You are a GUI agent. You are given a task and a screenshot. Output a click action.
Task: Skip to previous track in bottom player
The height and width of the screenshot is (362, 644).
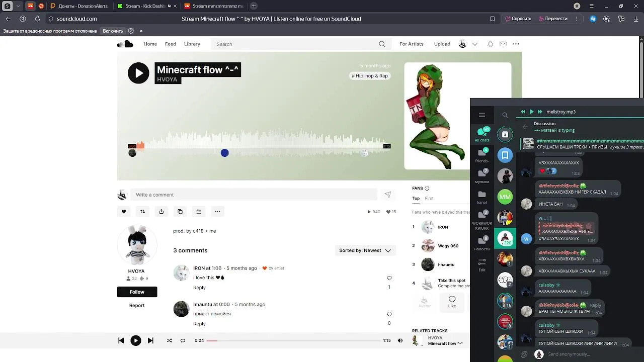coord(121,340)
